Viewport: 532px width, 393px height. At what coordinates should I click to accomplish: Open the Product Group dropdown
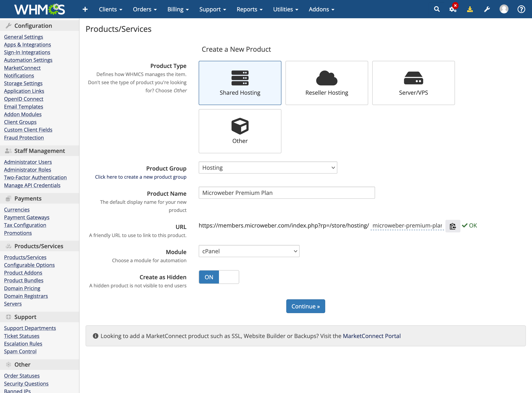coord(268,168)
